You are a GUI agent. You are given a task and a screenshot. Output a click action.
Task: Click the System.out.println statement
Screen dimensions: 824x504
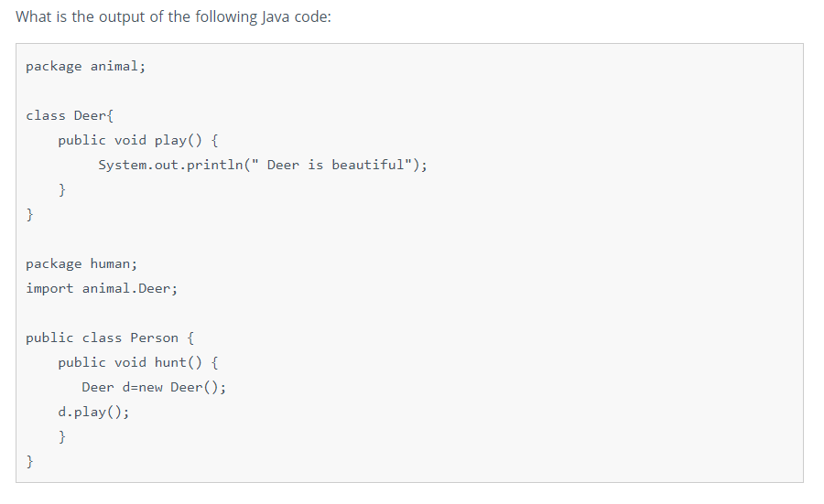[263, 166]
